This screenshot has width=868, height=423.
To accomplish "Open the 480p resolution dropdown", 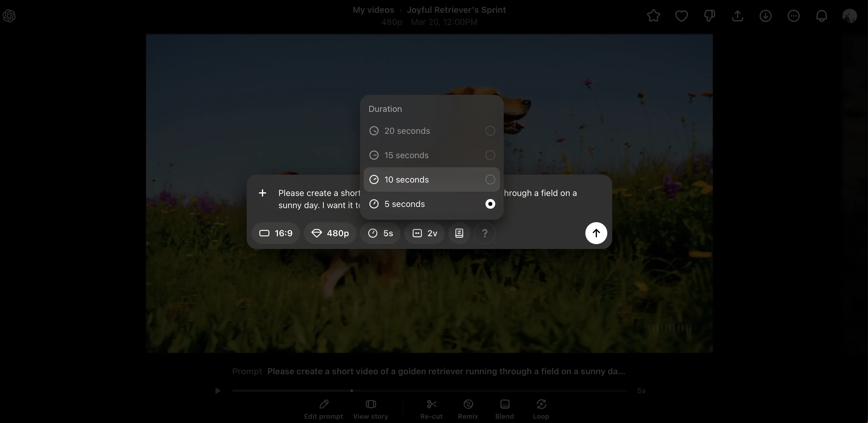I will pyautogui.click(x=330, y=233).
